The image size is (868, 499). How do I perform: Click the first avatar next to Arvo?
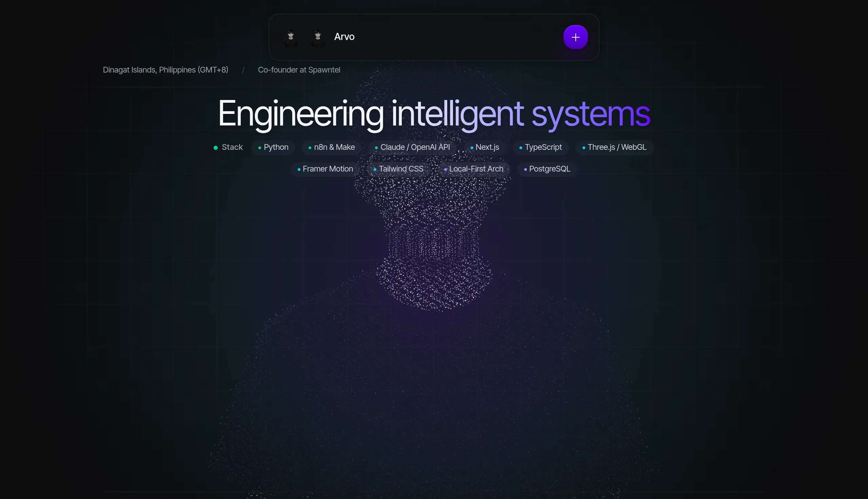(291, 37)
